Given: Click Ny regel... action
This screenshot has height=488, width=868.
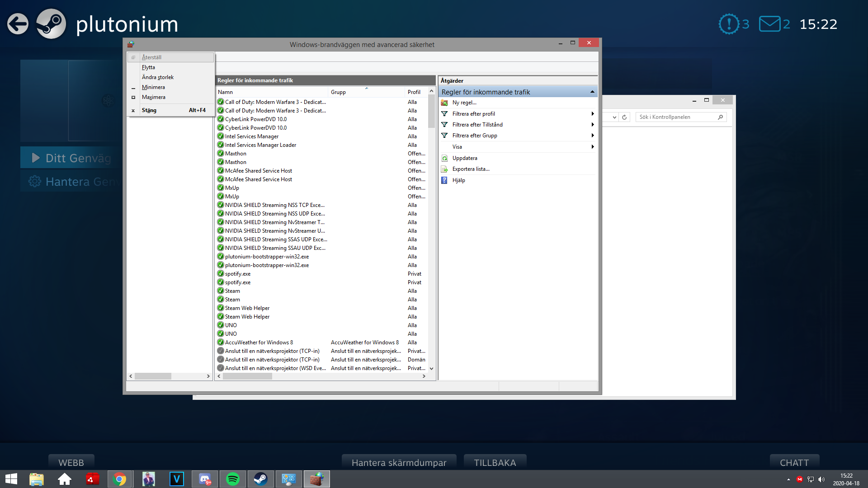Looking at the screenshot, I should click(x=464, y=103).
